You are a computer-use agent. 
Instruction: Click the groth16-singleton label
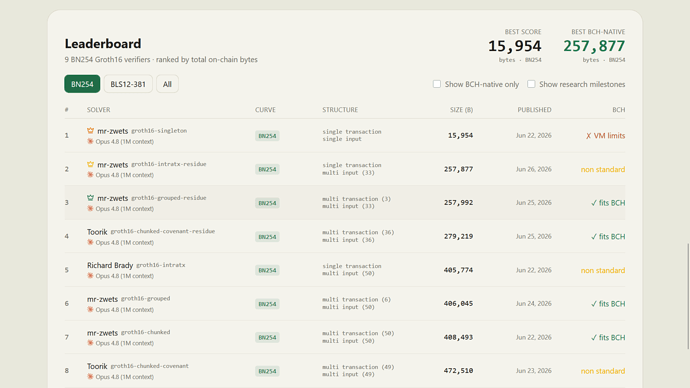159,131
